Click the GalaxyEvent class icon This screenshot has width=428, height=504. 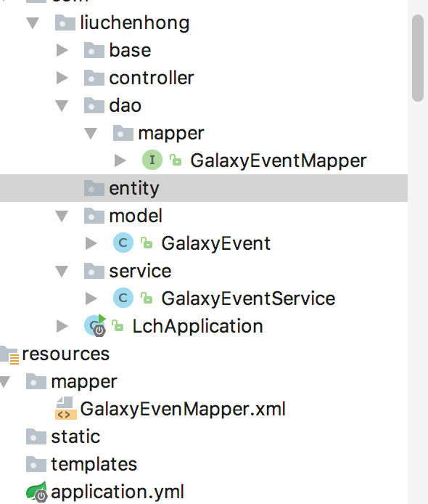click(x=123, y=243)
